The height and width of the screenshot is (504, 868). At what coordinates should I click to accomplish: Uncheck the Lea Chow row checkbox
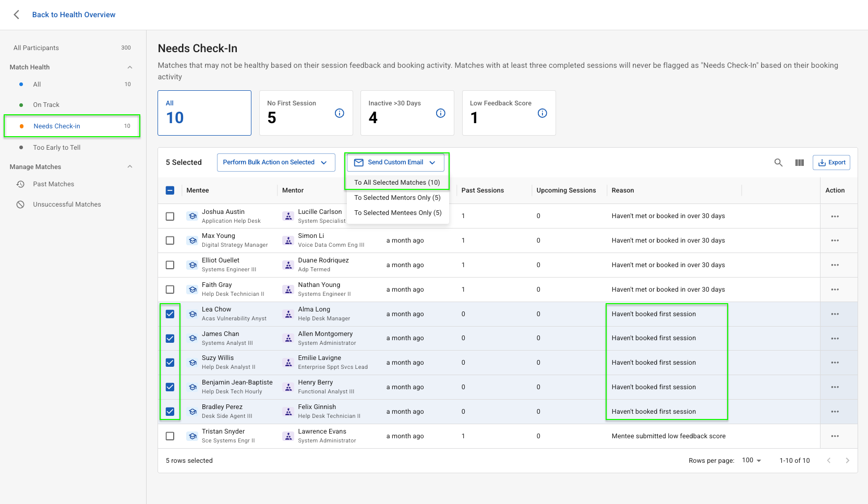click(x=170, y=314)
